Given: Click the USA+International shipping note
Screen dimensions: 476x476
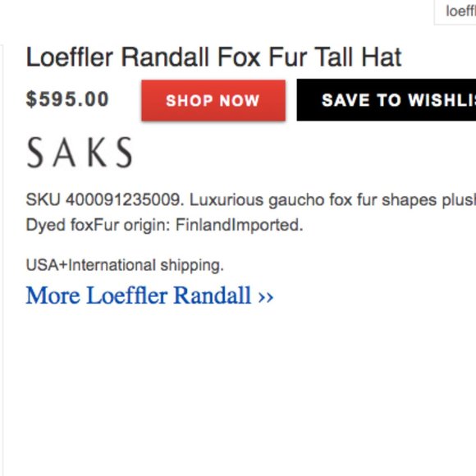Looking at the screenshot, I should click(125, 266).
